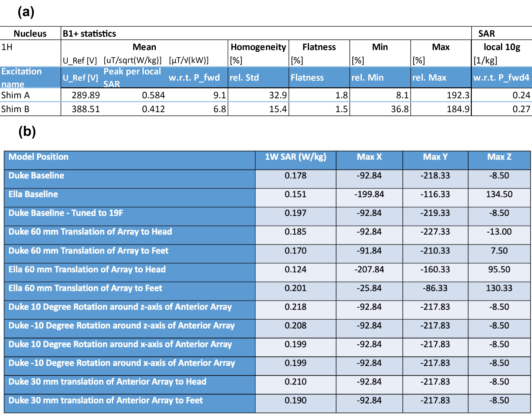The height and width of the screenshot is (416, 532).
Task: Click the Max Z column header
Action: tap(499, 157)
